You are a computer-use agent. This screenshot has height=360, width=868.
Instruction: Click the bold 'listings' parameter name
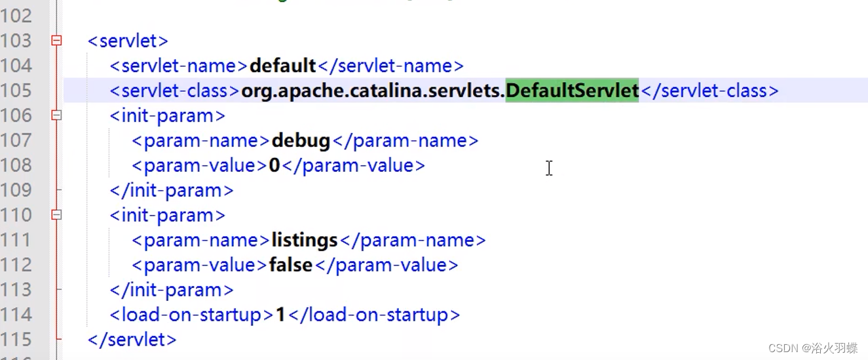(x=305, y=241)
